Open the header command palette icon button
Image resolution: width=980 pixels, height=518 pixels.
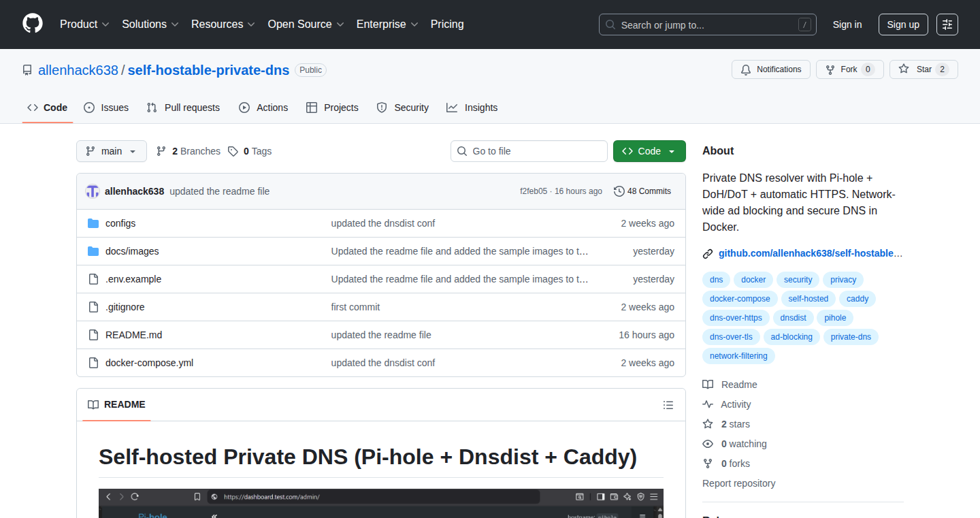pyautogui.click(x=947, y=25)
